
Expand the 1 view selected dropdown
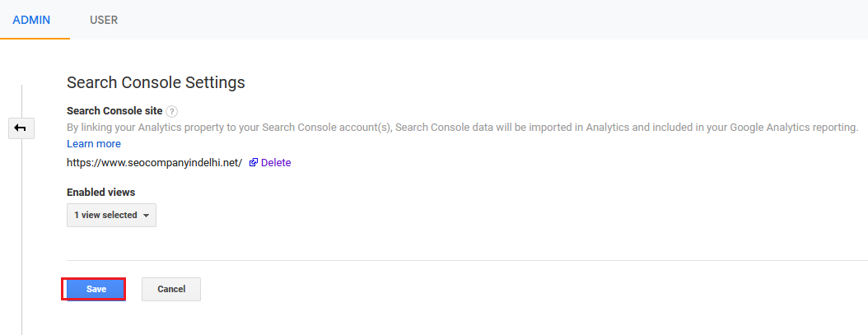coord(110,215)
